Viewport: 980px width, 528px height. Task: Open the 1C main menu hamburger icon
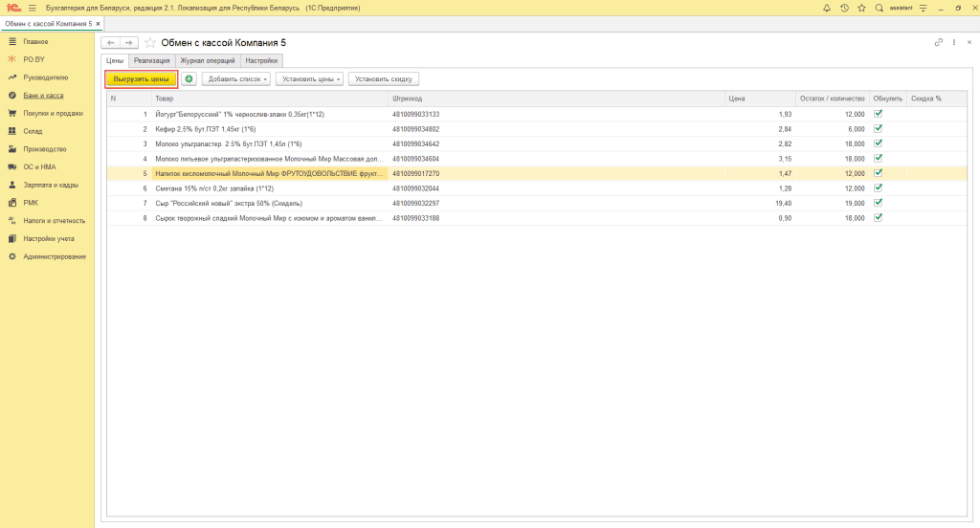point(32,8)
